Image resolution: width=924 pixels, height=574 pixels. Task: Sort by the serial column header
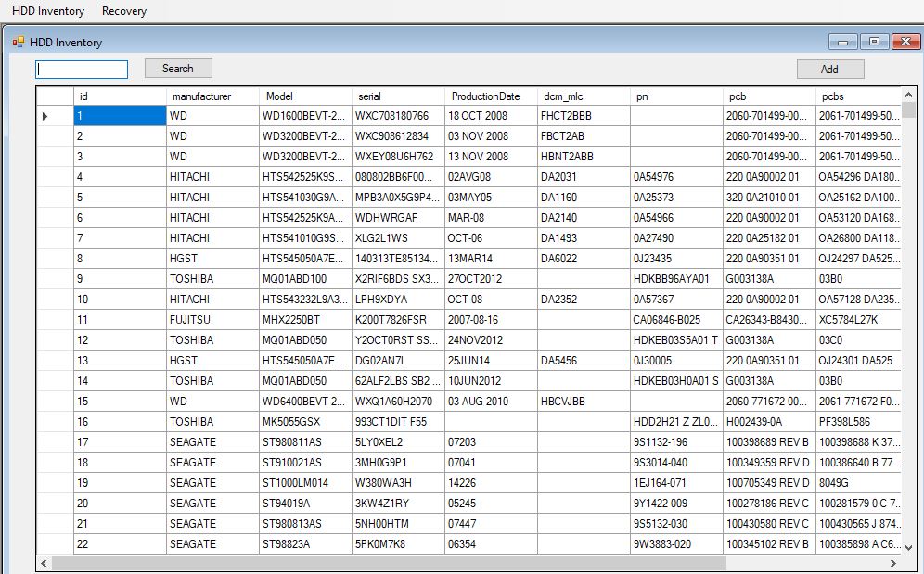398,96
